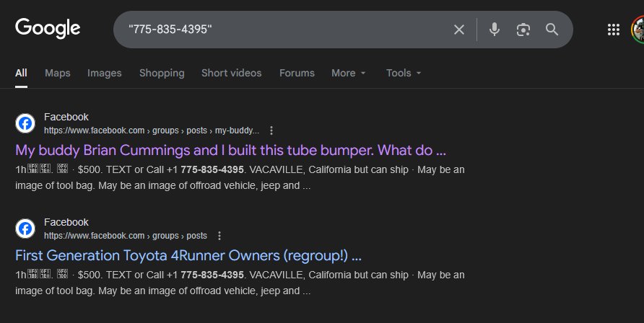Select the All results tab
This screenshot has width=644, height=323.
coord(21,73)
